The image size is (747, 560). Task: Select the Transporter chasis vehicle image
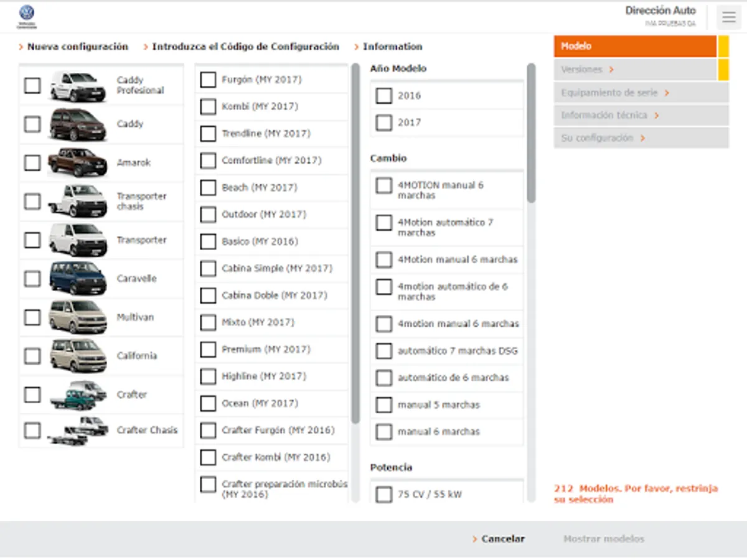pyautogui.click(x=78, y=202)
